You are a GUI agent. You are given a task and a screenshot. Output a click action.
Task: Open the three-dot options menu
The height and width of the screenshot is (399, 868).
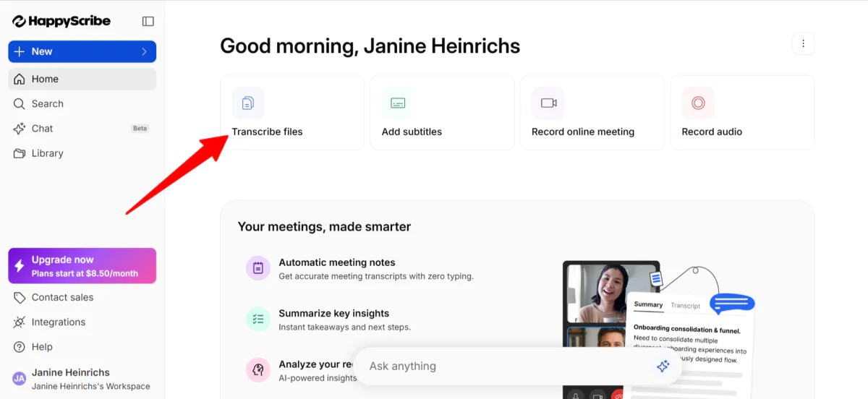tap(803, 43)
